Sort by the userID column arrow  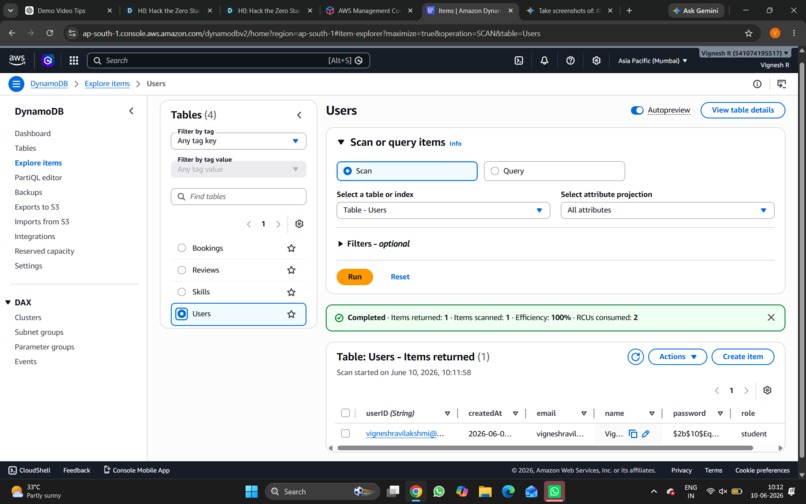click(x=447, y=413)
